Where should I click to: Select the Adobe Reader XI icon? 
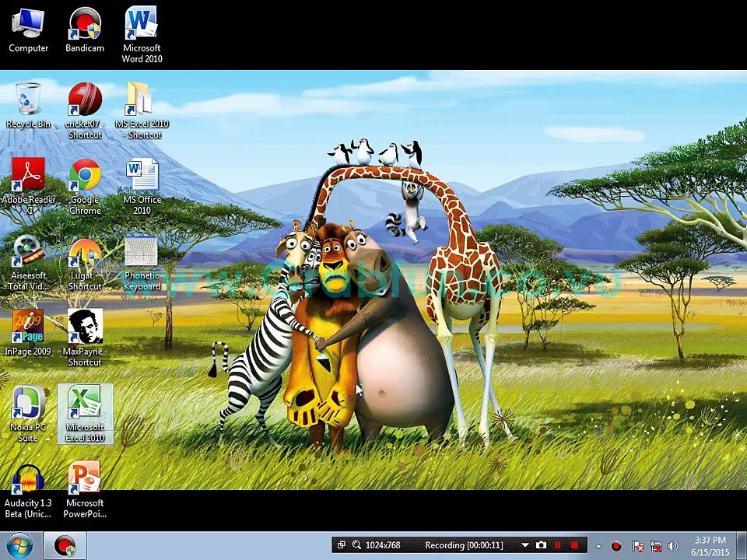click(x=28, y=187)
